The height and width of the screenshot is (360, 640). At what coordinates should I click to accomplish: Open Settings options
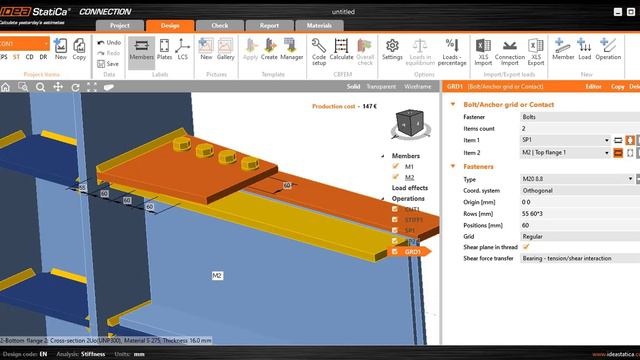pos(392,49)
